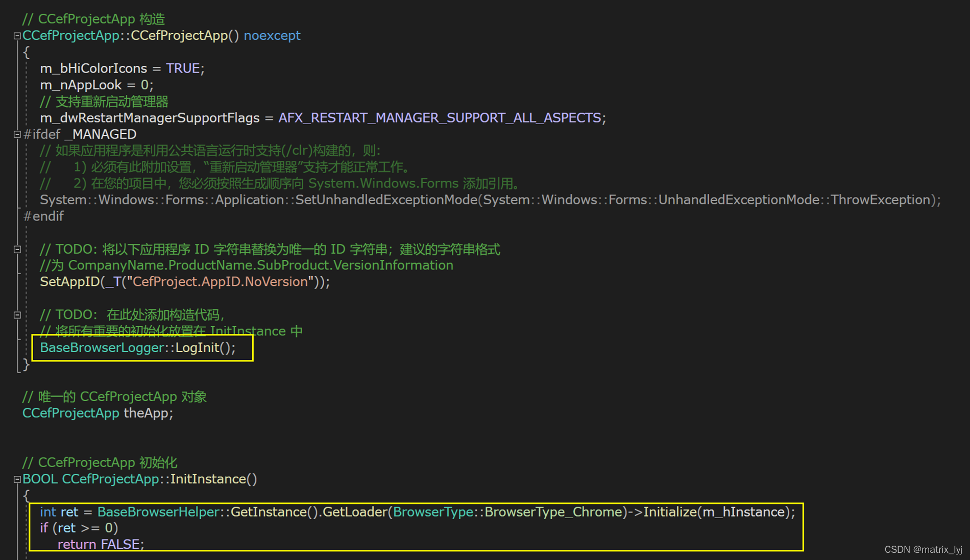Click return FALSE statement
Image resolution: width=970 pixels, height=560 pixels.
[101, 544]
